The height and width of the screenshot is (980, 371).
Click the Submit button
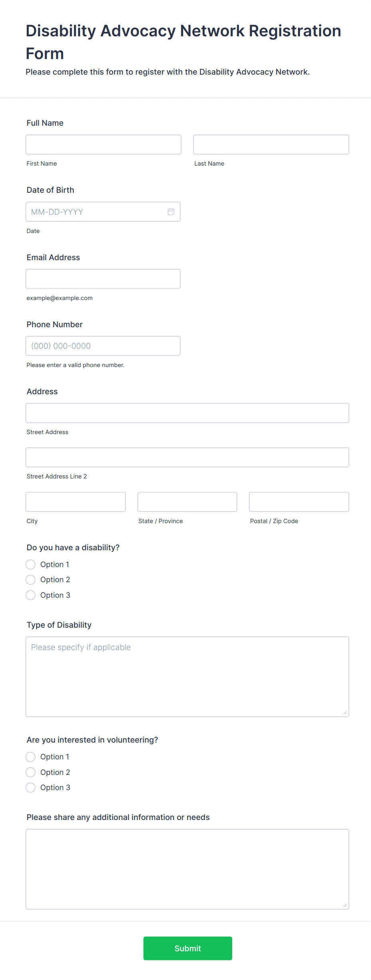pyautogui.click(x=187, y=948)
